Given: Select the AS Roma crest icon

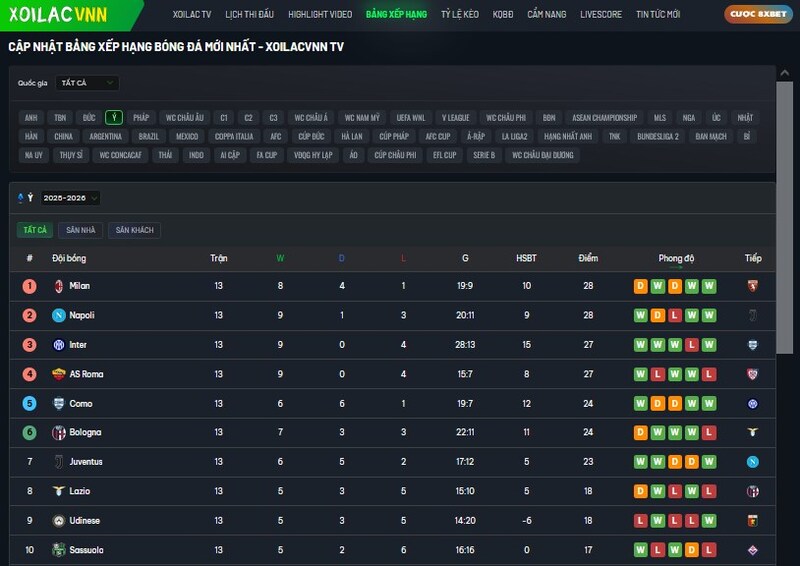Looking at the screenshot, I should point(58,374).
